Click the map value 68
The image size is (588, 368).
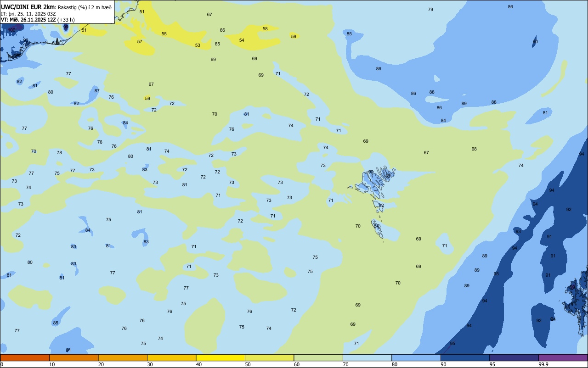[x=474, y=149]
